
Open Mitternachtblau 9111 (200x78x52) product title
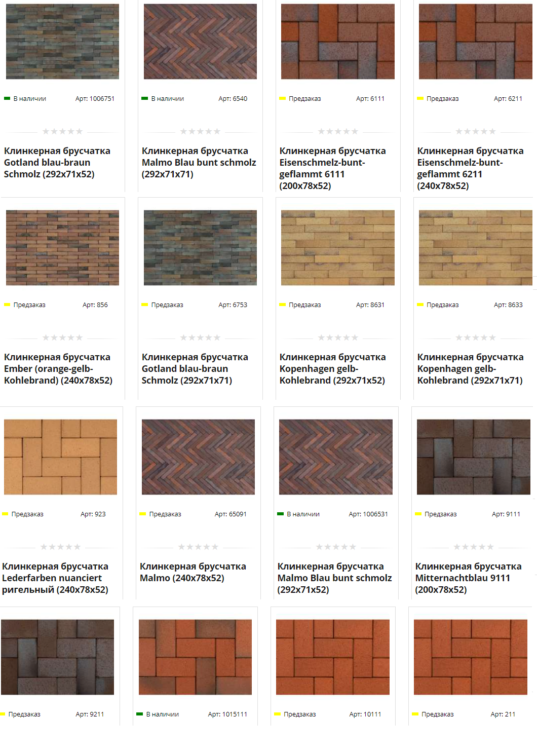pyautogui.click(x=468, y=578)
